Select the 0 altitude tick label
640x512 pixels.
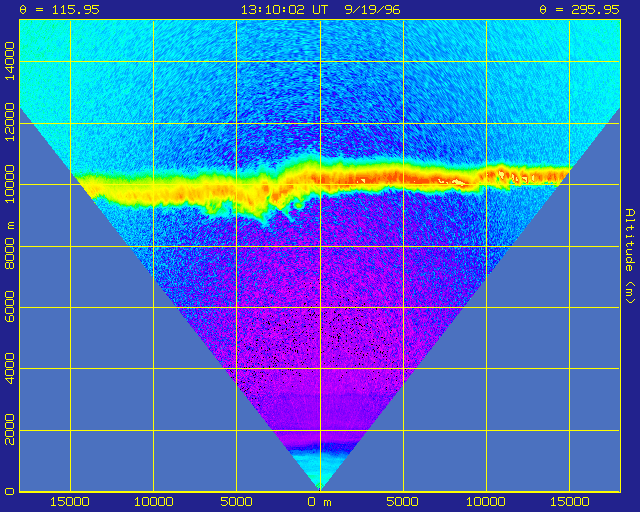[9, 491]
